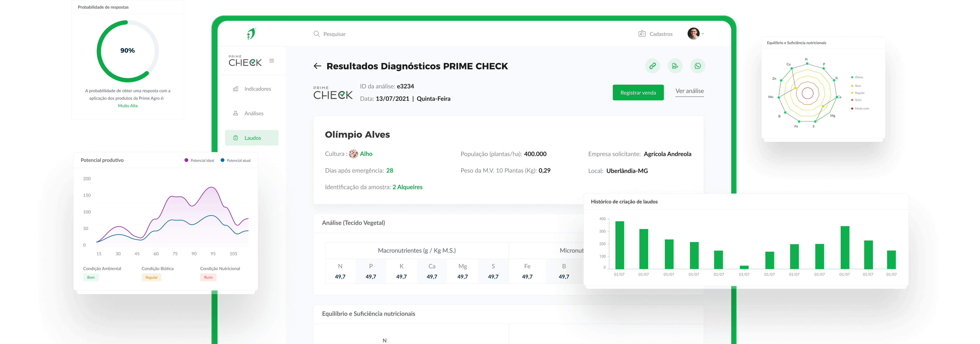Click the Ótimo legend item
Image resolution: width=980 pixels, height=344 pixels.
(857, 77)
